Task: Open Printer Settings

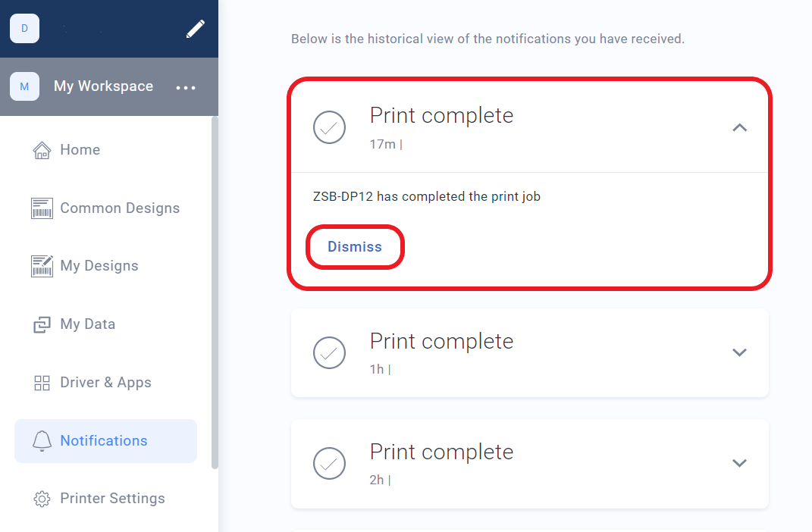Action: pyautogui.click(x=112, y=498)
